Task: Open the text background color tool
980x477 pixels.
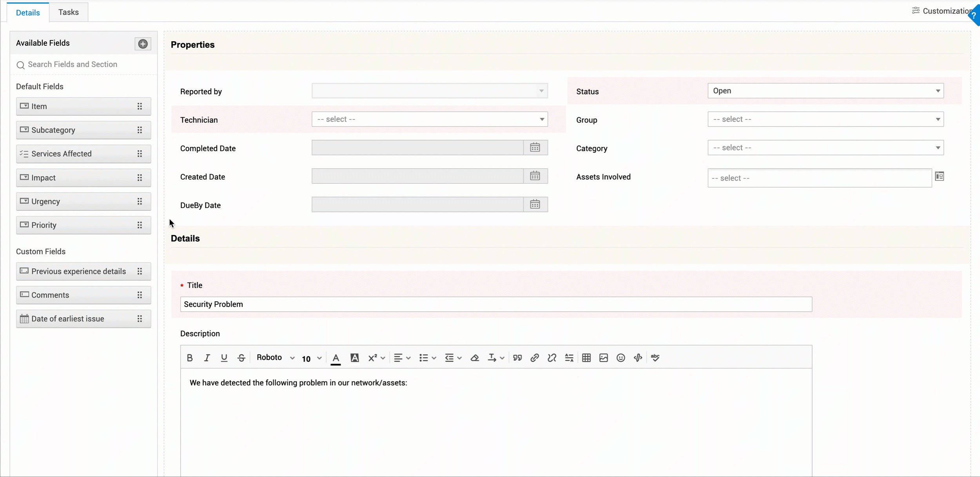Action: [x=354, y=358]
